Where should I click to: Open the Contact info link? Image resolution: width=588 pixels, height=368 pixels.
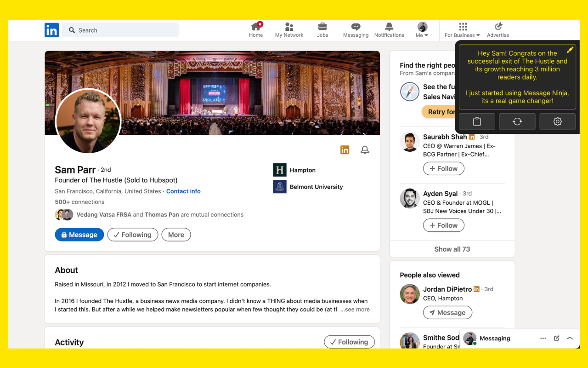183,191
